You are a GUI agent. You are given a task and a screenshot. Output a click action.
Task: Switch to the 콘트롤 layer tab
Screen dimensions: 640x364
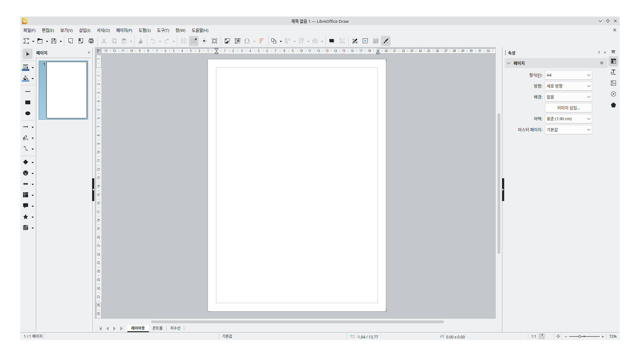click(x=157, y=328)
